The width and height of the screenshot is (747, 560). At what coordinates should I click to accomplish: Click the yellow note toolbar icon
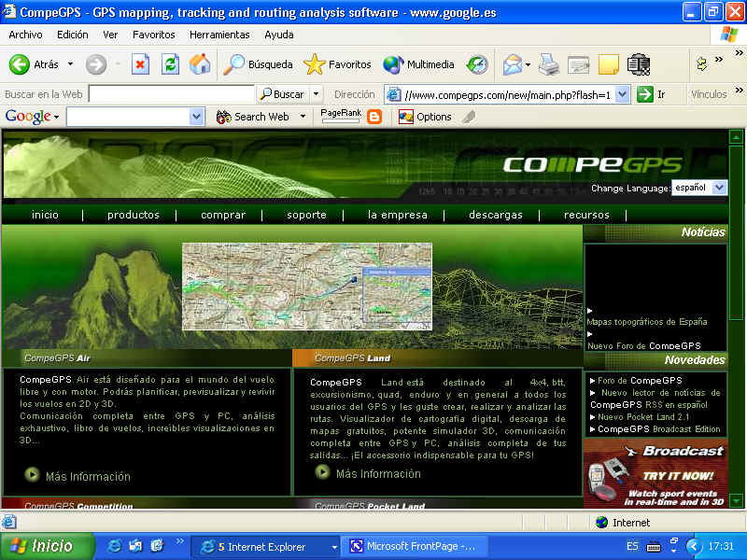point(609,64)
